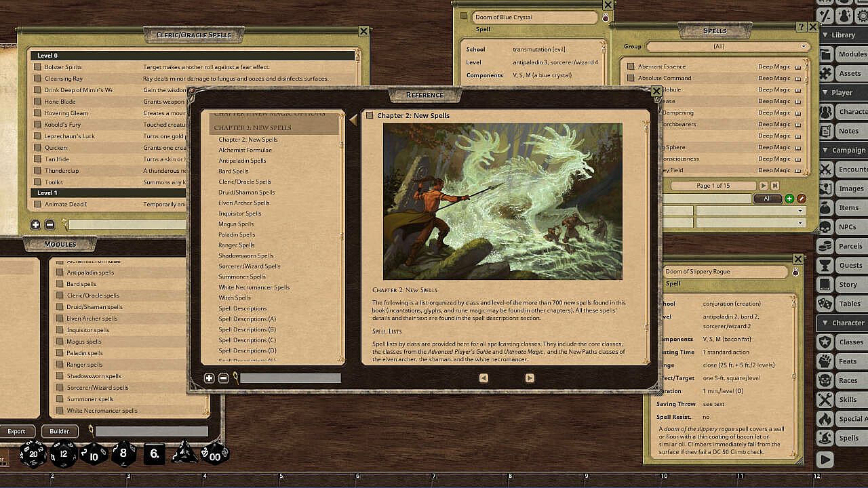Click the Images map icon in sidebar
Image resolution: width=868 pixels, height=488 pixels.
825,188
